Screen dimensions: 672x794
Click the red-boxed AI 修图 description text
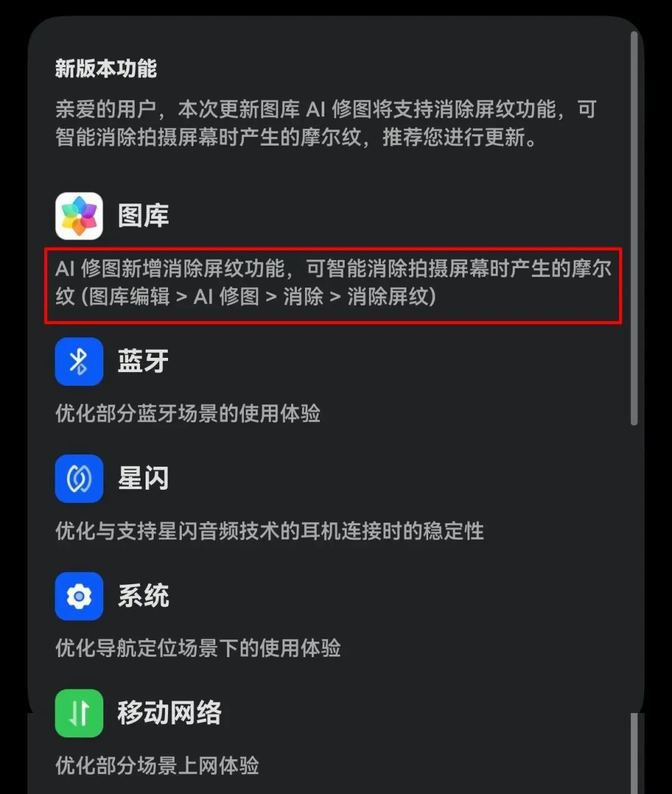pyautogui.click(x=334, y=283)
